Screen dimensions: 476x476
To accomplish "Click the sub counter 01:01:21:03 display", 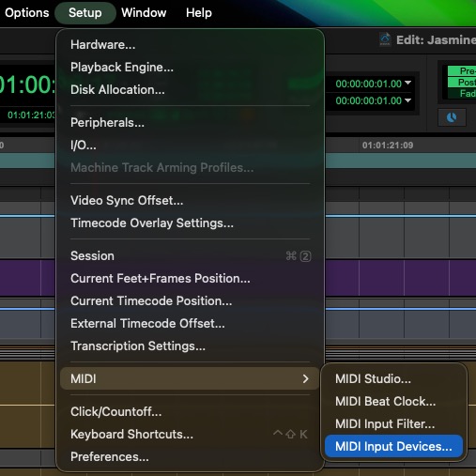I will tap(31, 115).
